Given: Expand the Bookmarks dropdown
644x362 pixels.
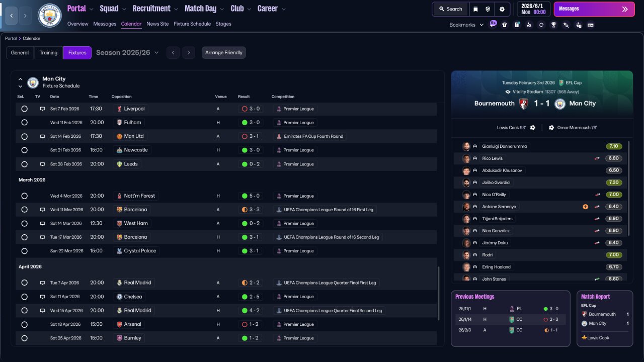Looking at the screenshot, I should click(x=481, y=25).
